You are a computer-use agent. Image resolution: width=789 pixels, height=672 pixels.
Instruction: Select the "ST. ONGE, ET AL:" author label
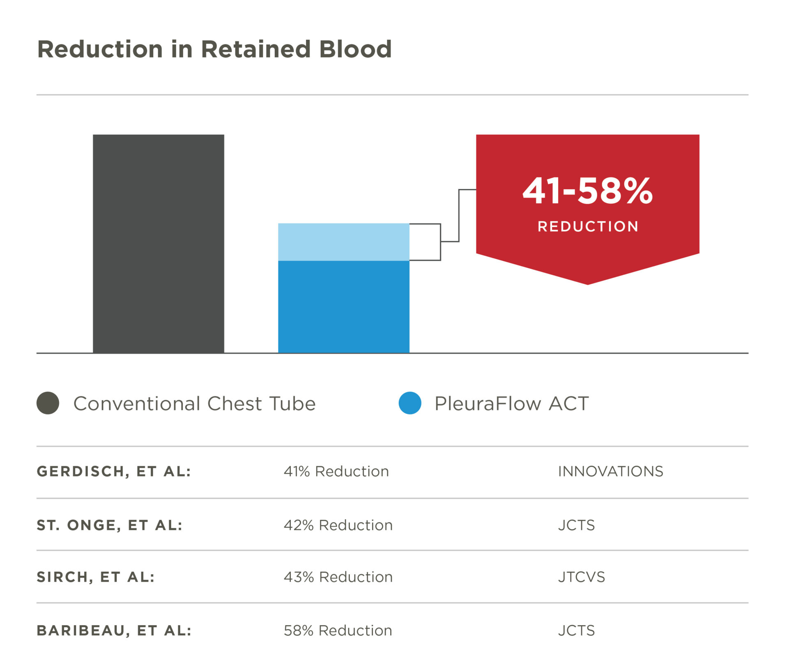pyautogui.click(x=110, y=525)
